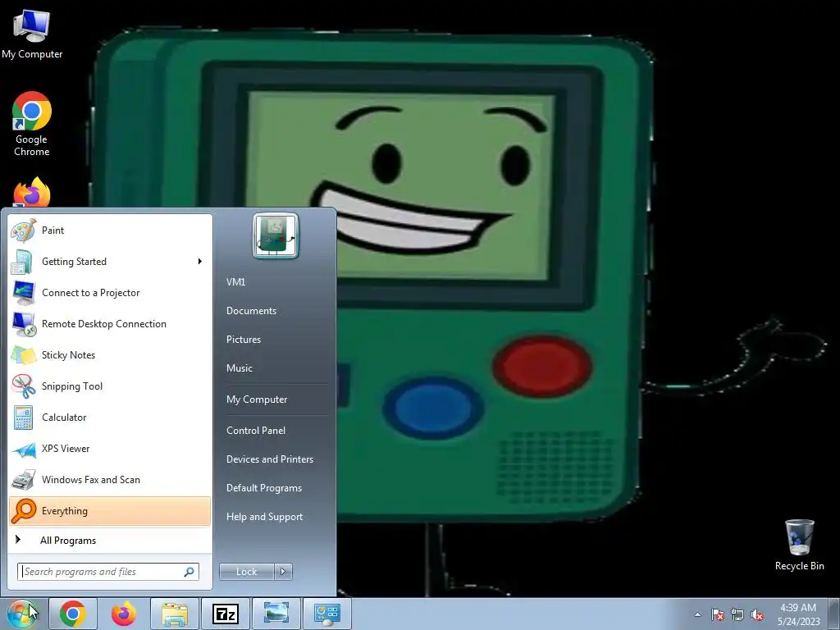The image size is (840, 630).
Task: Launch Google Chrome from the taskbar
Action: pyautogui.click(x=73, y=614)
